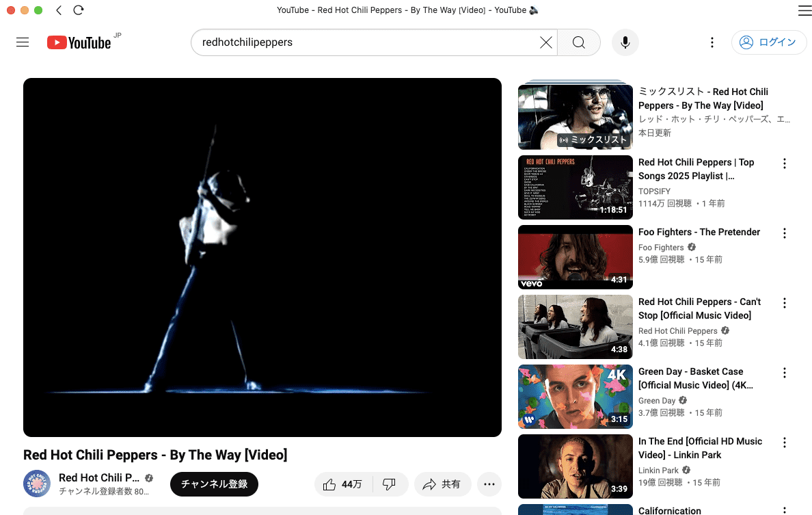Viewport: 812px width, 515px height.
Task: Share the video with the 共有 button
Action: 442,484
